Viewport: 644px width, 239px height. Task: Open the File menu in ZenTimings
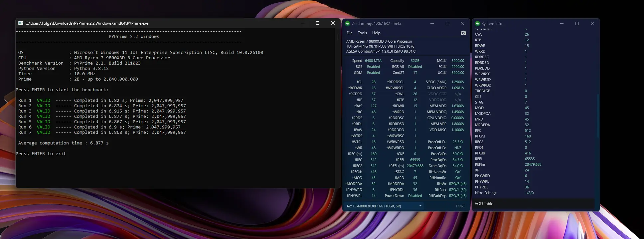point(350,33)
